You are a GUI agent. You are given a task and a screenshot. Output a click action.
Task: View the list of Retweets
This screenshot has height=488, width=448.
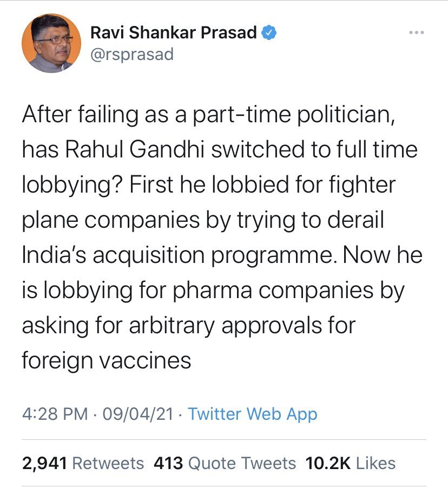click(x=108, y=463)
